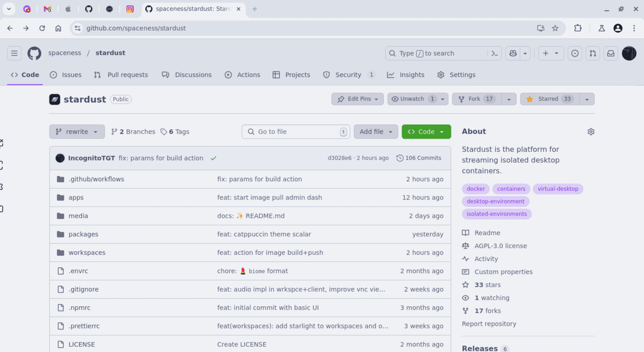Open the Discussions tab
This screenshot has height=352, width=644.
click(187, 75)
